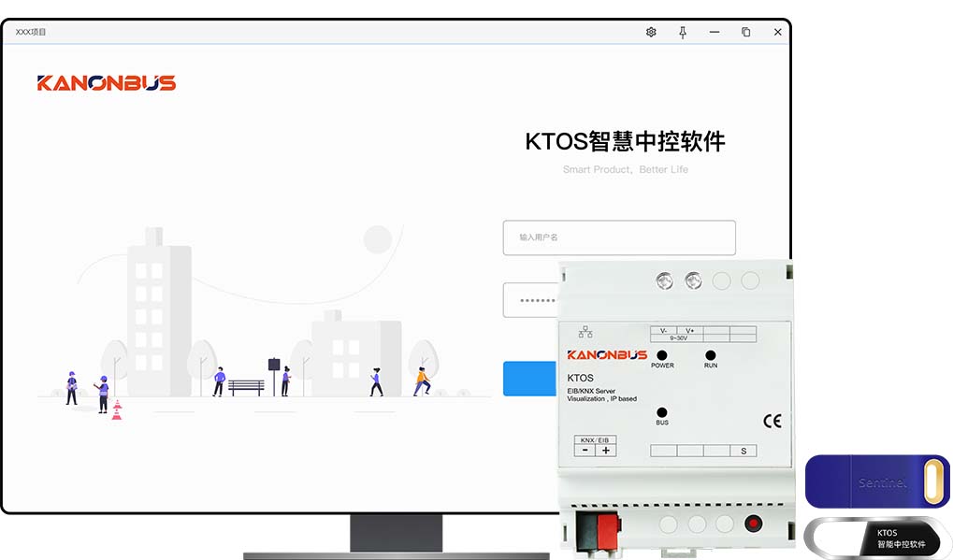953x560 pixels.
Task: Pin the window using the pushpin icon
Action: pyautogui.click(x=683, y=32)
